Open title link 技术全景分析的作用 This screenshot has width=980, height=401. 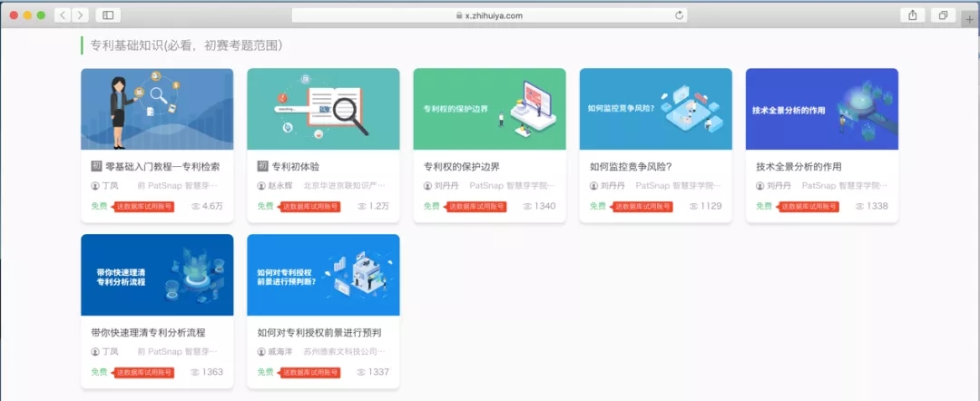(799, 167)
